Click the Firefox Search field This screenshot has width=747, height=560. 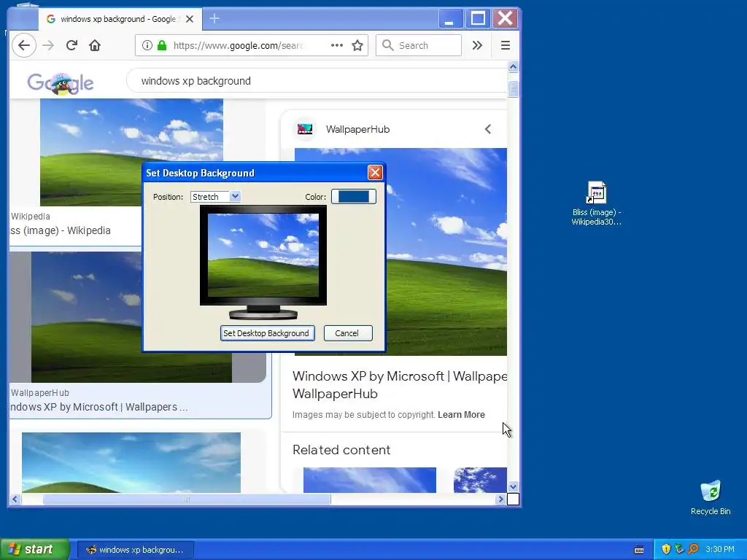[418, 45]
